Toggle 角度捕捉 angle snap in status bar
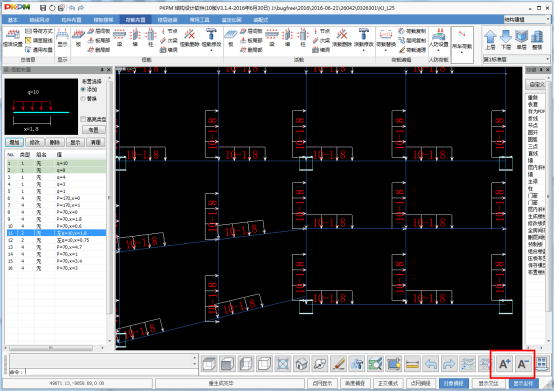555x391 pixels. point(355,383)
